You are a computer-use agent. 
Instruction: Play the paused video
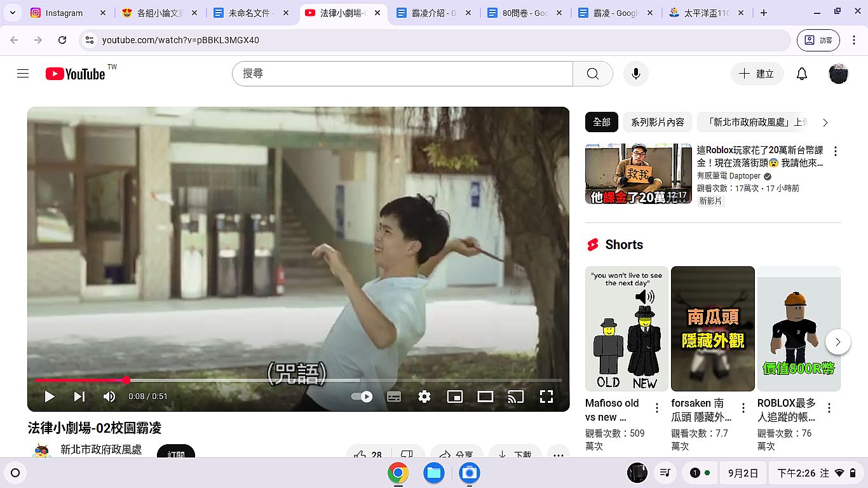pyautogui.click(x=49, y=396)
